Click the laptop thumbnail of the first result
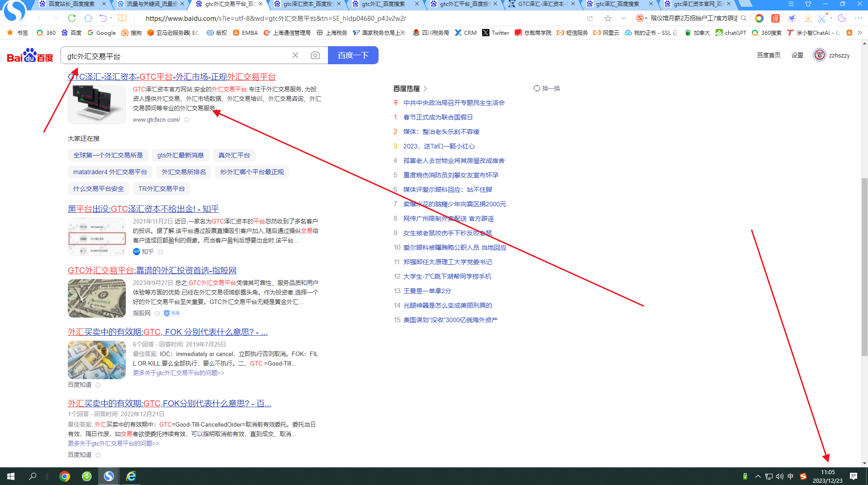The width and height of the screenshot is (868, 485). 97,105
